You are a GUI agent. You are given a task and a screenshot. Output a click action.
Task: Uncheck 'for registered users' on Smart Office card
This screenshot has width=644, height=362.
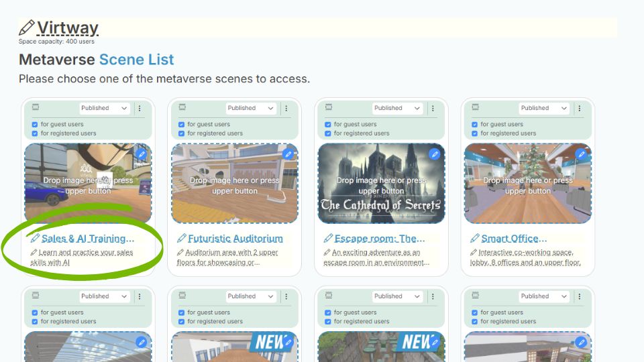tap(474, 133)
